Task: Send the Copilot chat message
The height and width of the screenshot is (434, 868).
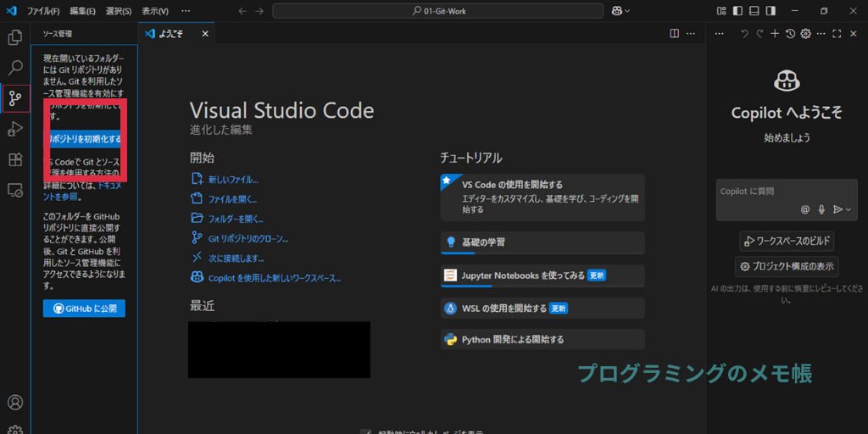Action: coord(837,209)
